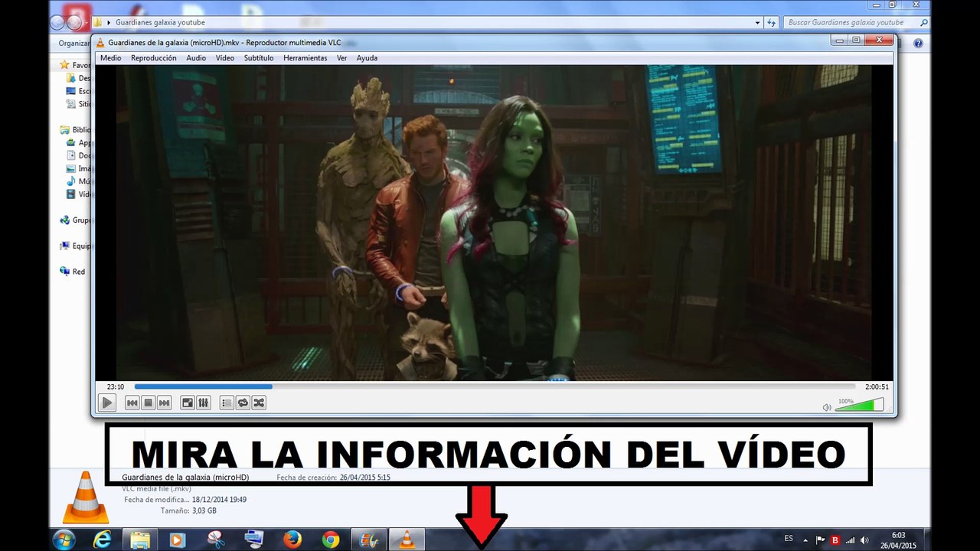Select Equipo in Explorer sidebar
The image size is (980, 551).
[75, 246]
